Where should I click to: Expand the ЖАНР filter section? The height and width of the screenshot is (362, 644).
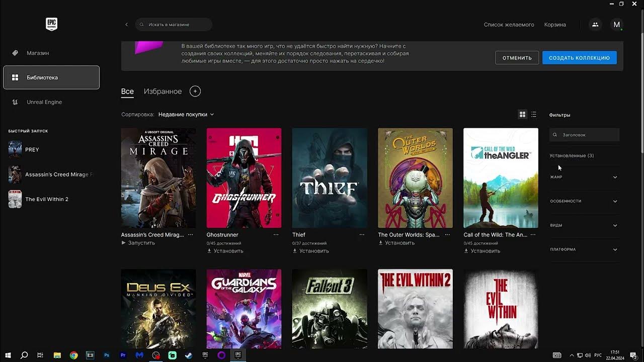[584, 177]
